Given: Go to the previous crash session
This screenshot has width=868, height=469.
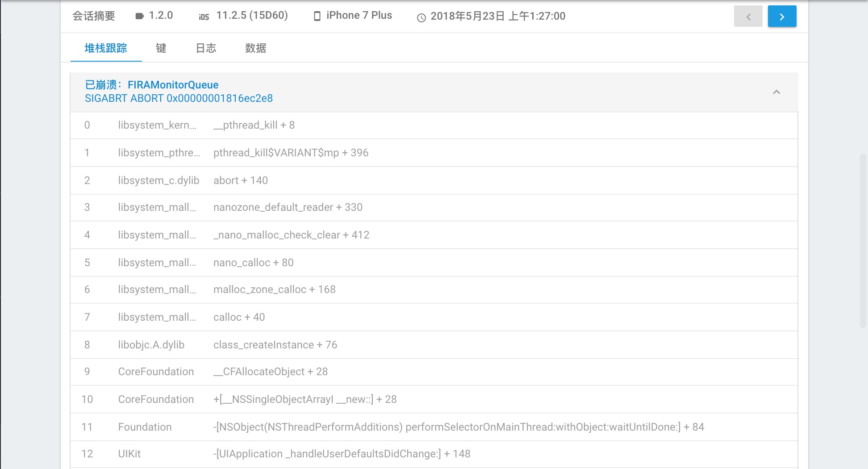Looking at the screenshot, I should pyautogui.click(x=748, y=17).
